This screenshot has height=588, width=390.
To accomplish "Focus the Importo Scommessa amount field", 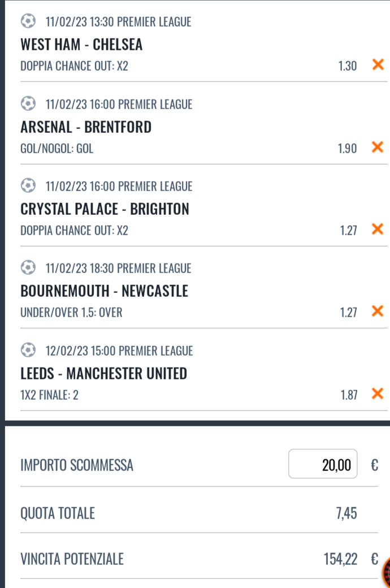I will pyautogui.click(x=323, y=465).
